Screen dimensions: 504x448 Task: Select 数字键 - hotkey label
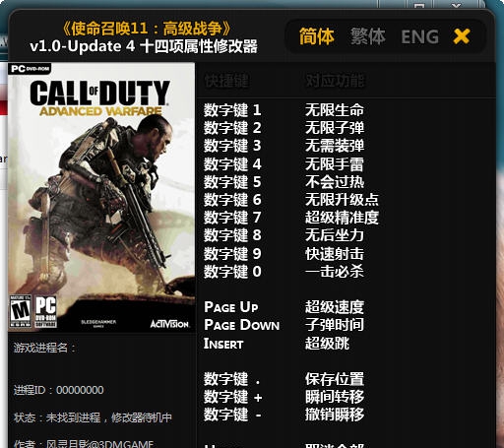[232, 415]
